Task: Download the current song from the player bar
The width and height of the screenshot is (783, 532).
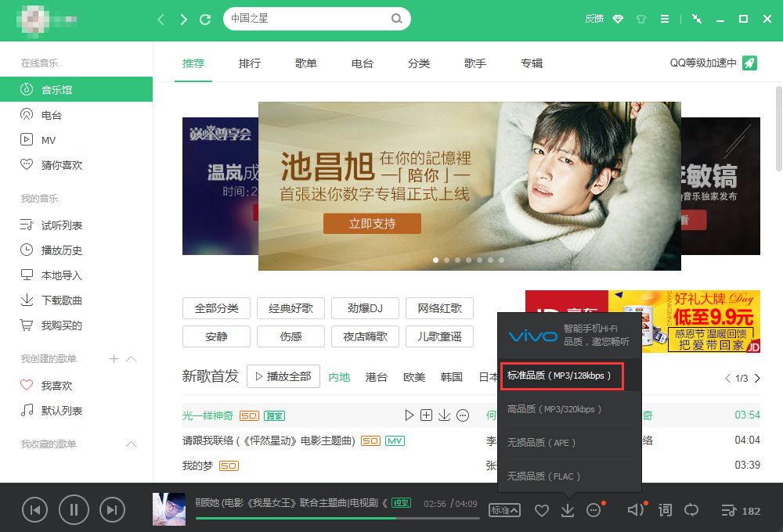Action: tap(568, 511)
